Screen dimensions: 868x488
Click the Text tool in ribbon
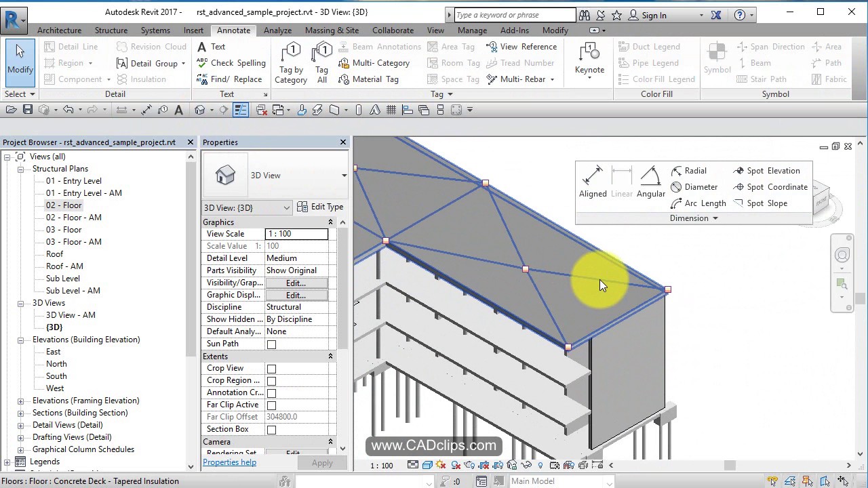(x=211, y=47)
